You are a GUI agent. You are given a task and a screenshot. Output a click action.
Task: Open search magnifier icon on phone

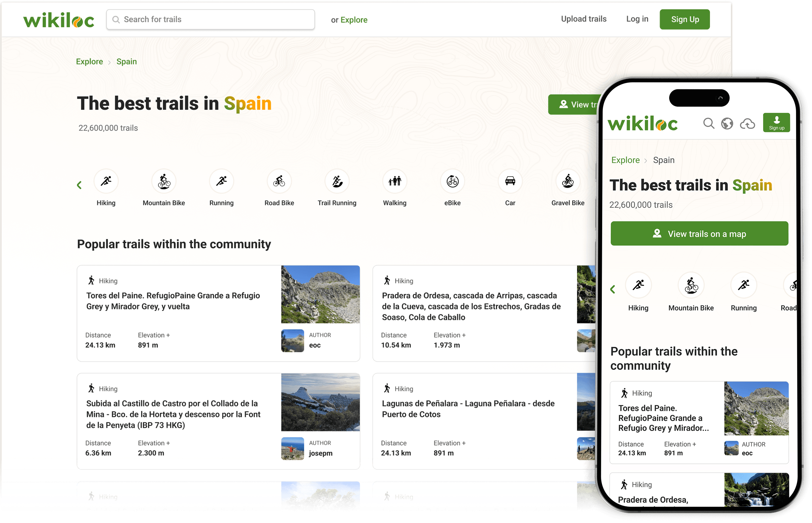pos(709,123)
